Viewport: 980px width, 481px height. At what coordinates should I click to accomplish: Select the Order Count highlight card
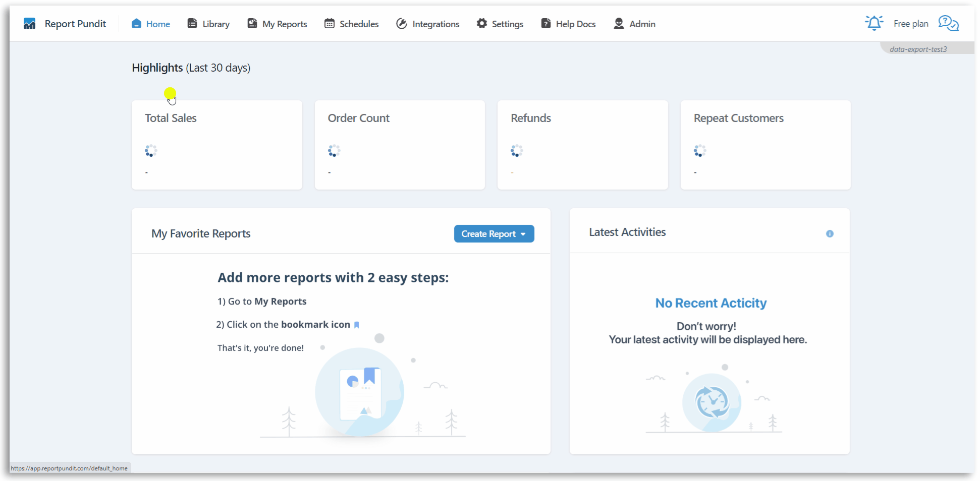(x=400, y=145)
